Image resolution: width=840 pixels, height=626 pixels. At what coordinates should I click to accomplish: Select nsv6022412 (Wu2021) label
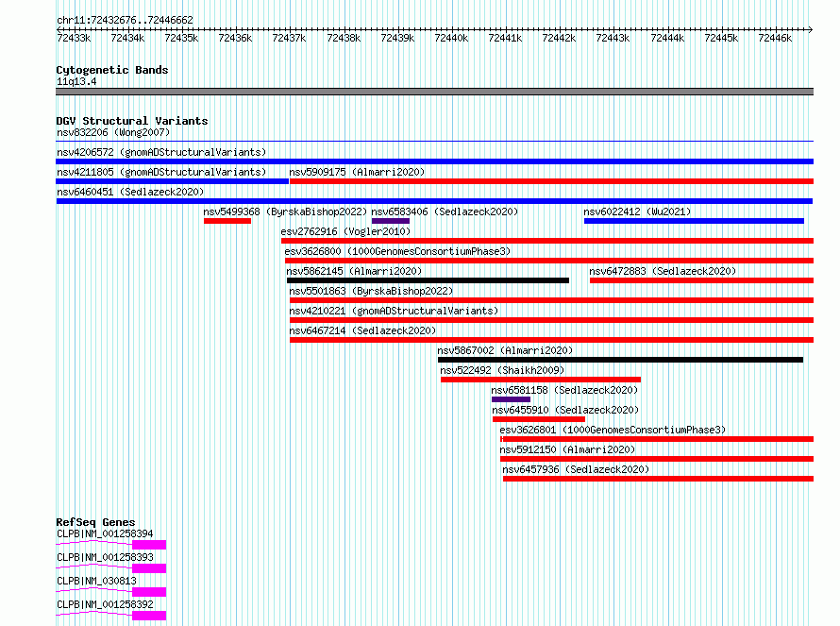[637, 211]
